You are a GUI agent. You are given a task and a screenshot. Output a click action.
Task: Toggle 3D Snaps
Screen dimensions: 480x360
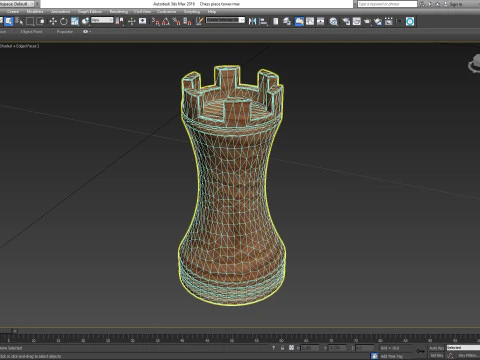(x=156, y=21)
